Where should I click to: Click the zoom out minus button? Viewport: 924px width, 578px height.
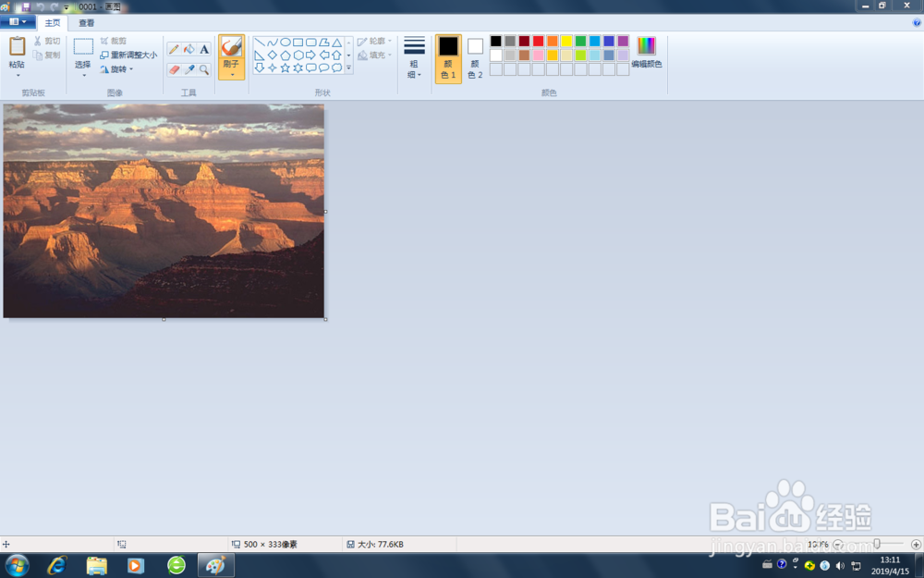[838, 544]
